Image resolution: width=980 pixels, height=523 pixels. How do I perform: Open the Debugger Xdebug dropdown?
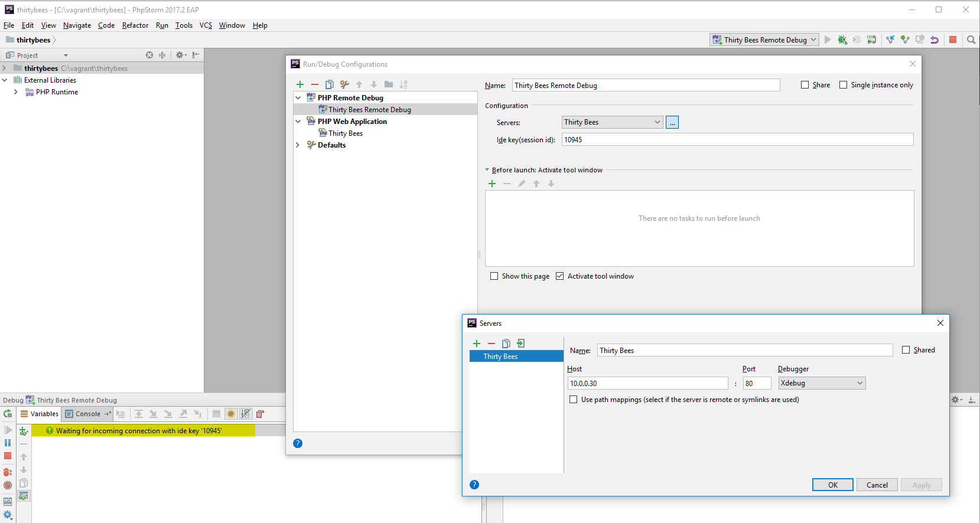pos(822,383)
